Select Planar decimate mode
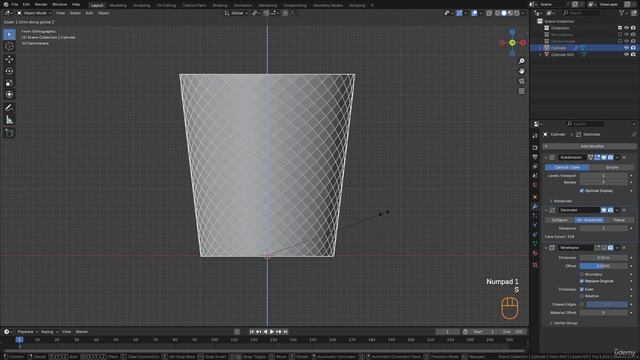This screenshot has width=640, height=360. click(x=619, y=220)
